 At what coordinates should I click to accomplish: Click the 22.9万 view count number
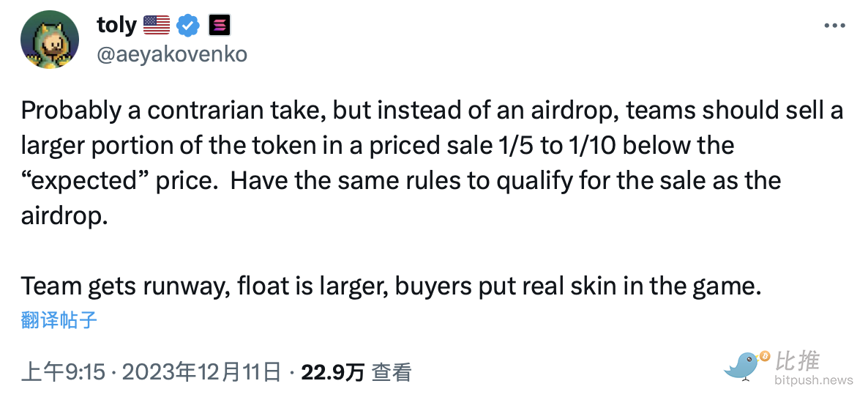[x=333, y=372]
